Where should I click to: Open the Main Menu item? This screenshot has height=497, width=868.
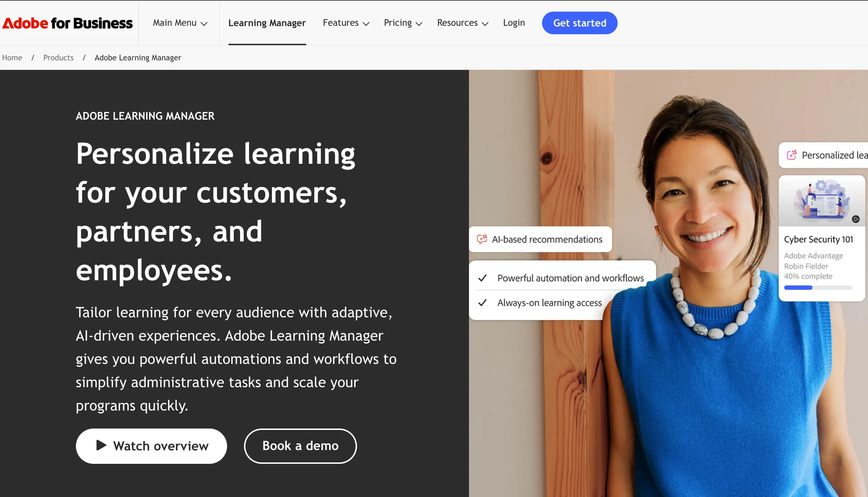pyautogui.click(x=180, y=23)
